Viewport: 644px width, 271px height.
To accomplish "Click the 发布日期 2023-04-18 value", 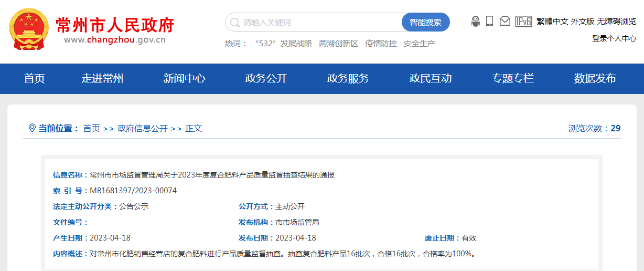I will (296, 238).
